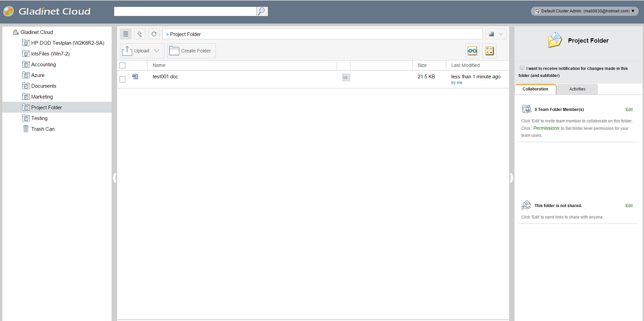Check the select-all checkbox in header
Viewport: 644px width, 321px height.
(x=122, y=65)
